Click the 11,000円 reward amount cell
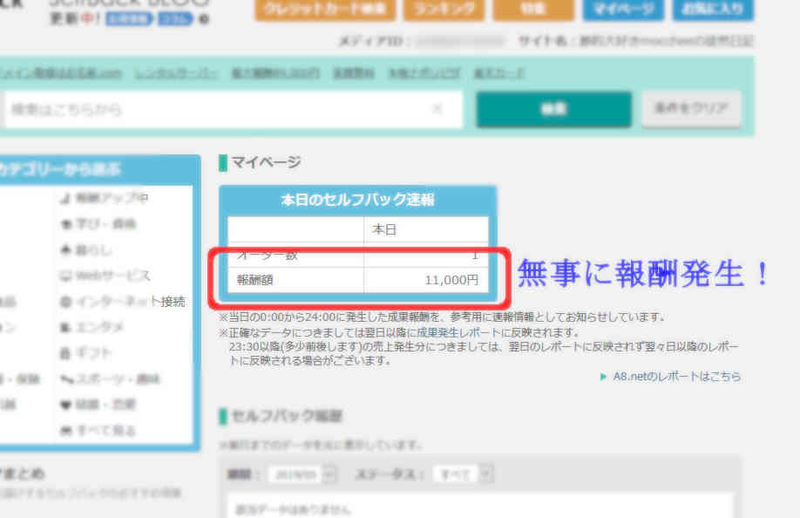The image size is (800, 518). point(426,280)
